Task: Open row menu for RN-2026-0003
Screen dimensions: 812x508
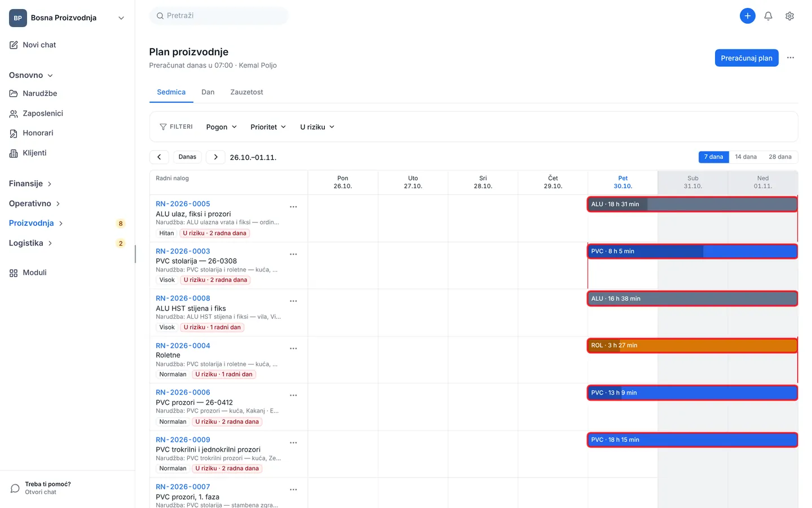Action: [293, 254]
